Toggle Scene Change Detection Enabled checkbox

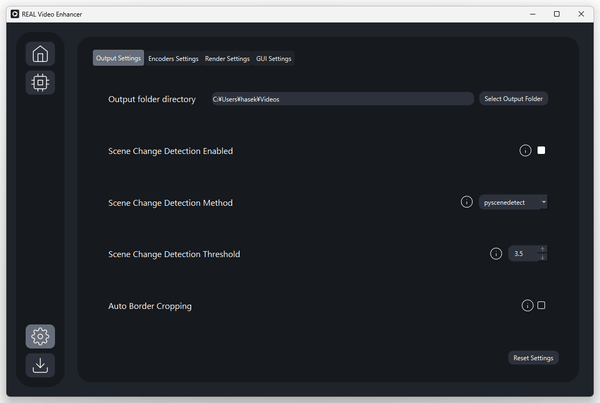(x=541, y=150)
